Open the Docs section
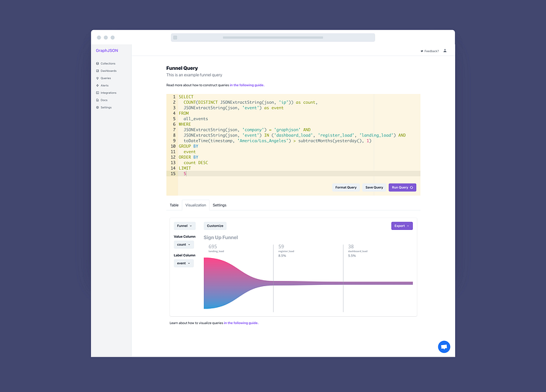 [x=103, y=100]
